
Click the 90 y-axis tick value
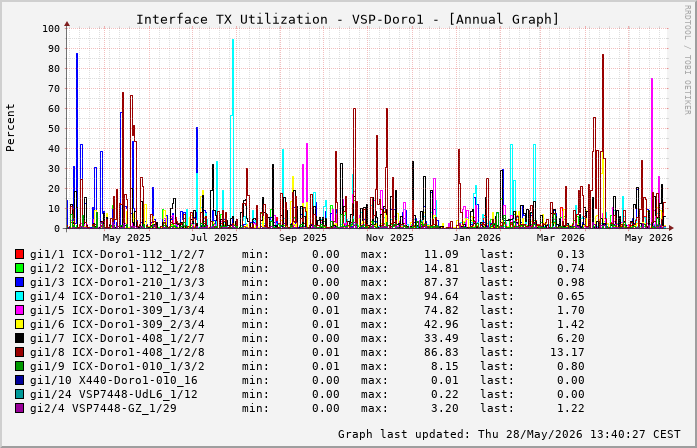coord(54,48)
